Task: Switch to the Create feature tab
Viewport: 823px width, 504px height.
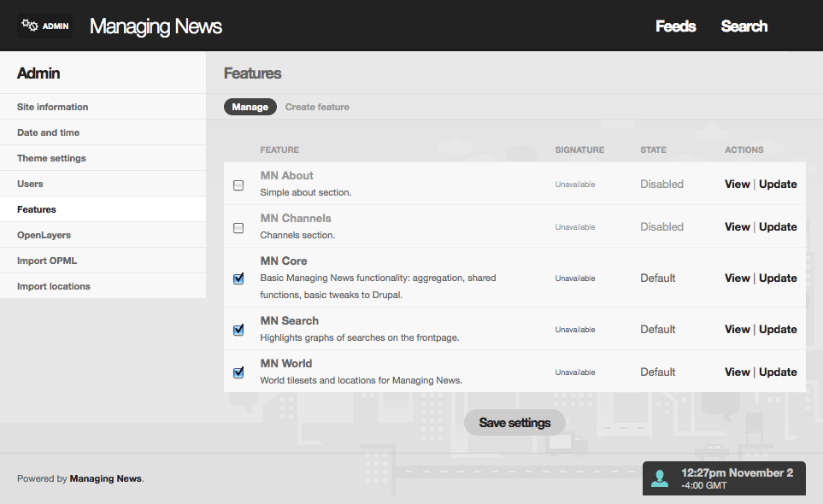Action: click(317, 107)
